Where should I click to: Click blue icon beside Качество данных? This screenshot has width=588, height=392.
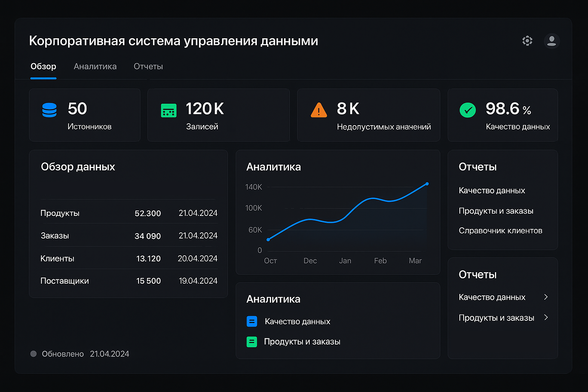pos(252,322)
